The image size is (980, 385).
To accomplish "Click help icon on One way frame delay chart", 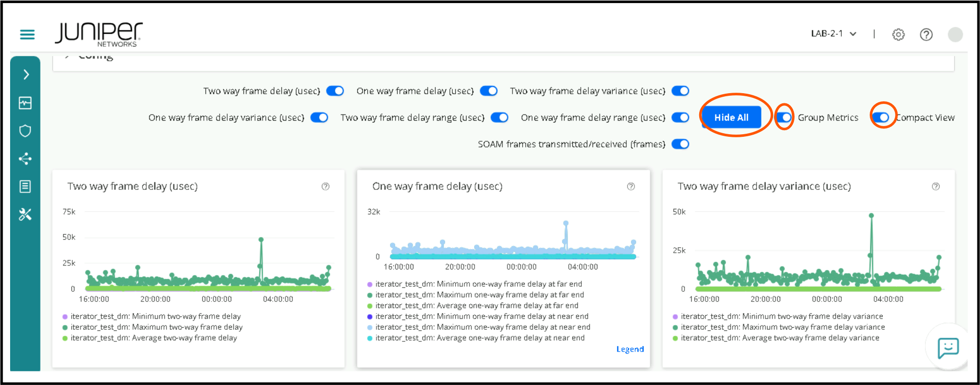I will pyautogui.click(x=631, y=186).
